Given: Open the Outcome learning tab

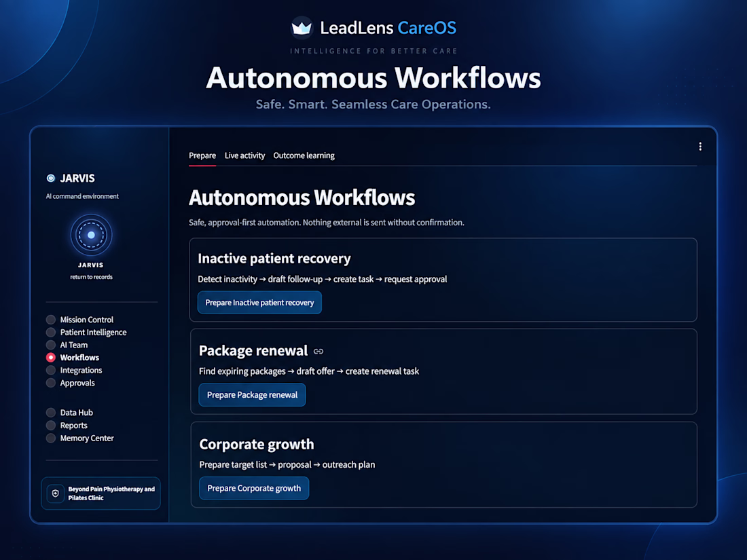Looking at the screenshot, I should coord(304,155).
